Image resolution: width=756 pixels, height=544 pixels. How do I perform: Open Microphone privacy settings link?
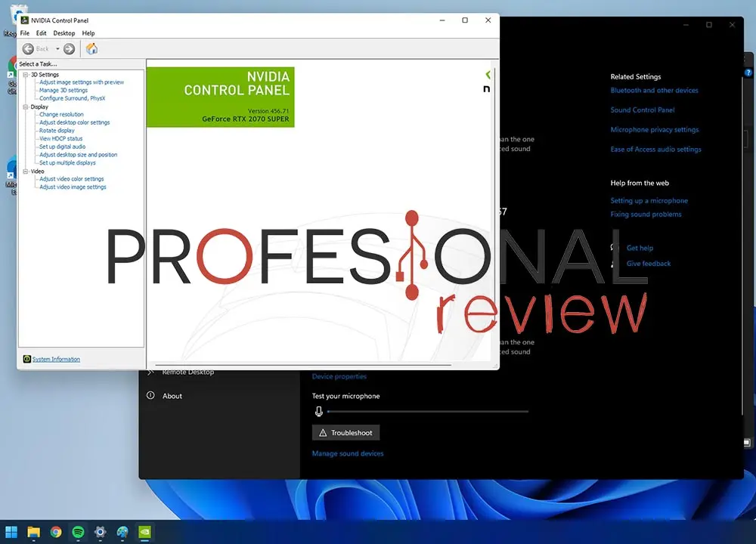pos(654,130)
